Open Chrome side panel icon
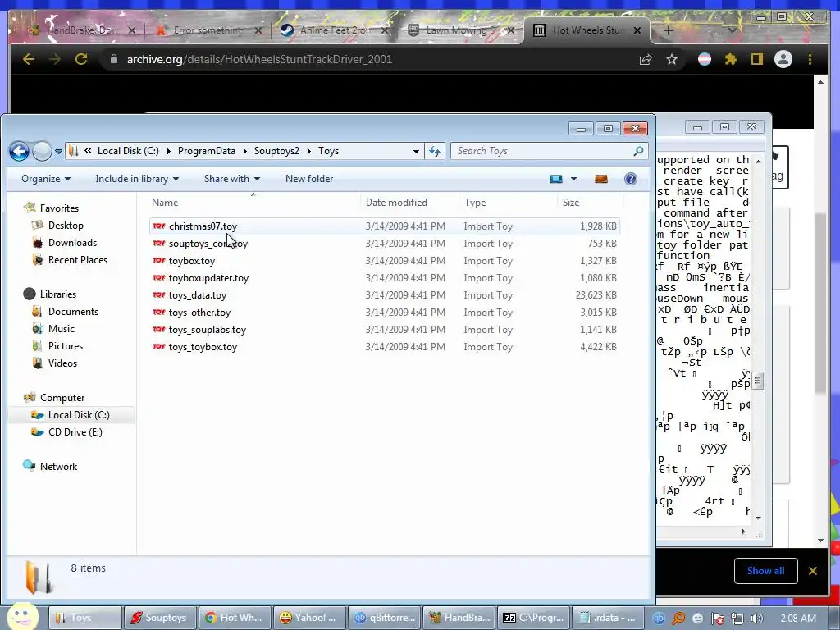 (x=756, y=59)
